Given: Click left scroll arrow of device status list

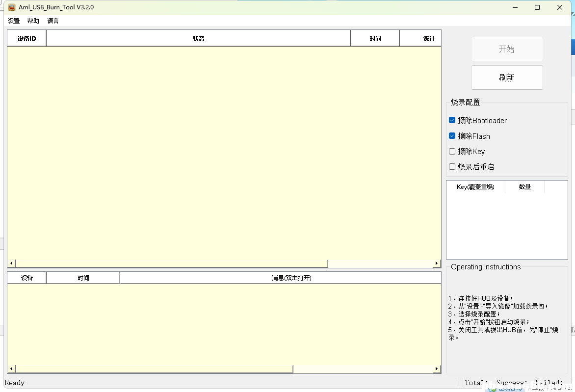Looking at the screenshot, I should (x=11, y=263).
